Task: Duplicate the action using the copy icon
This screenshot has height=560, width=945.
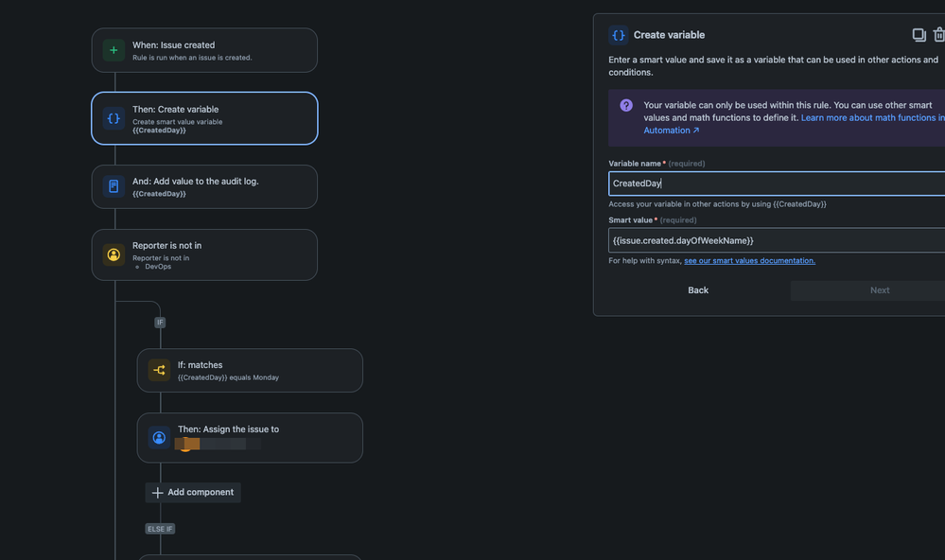Action: pos(919,33)
